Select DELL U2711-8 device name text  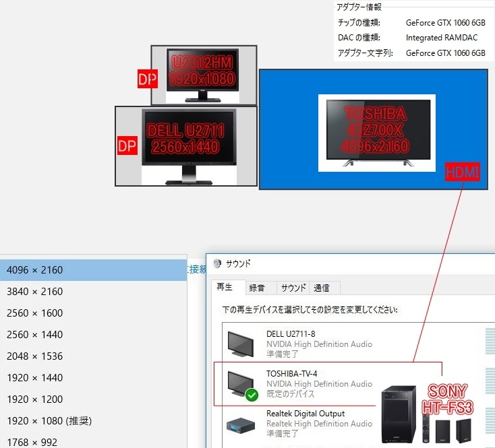click(x=291, y=334)
